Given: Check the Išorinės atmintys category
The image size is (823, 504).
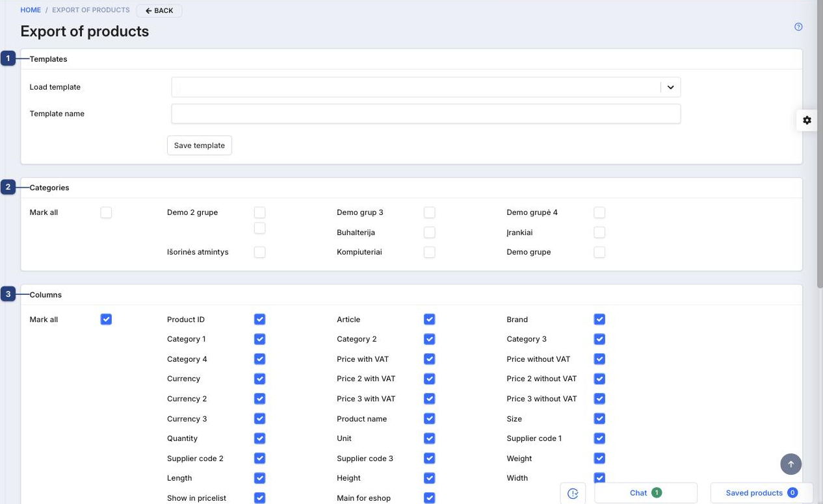Looking at the screenshot, I should point(259,252).
